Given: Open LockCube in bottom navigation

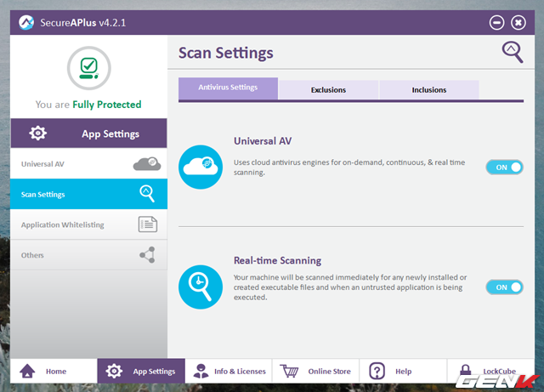Looking at the screenshot, I should [x=490, y=372].
